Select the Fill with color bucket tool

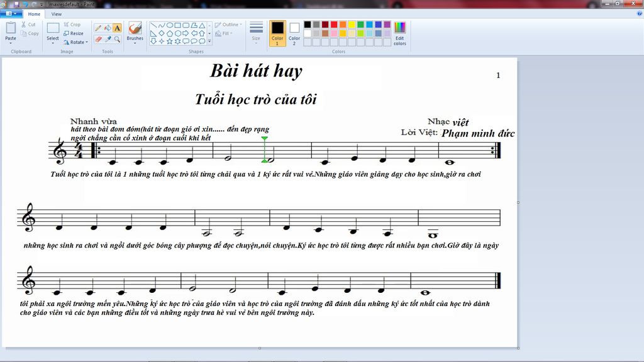[108, 28]
